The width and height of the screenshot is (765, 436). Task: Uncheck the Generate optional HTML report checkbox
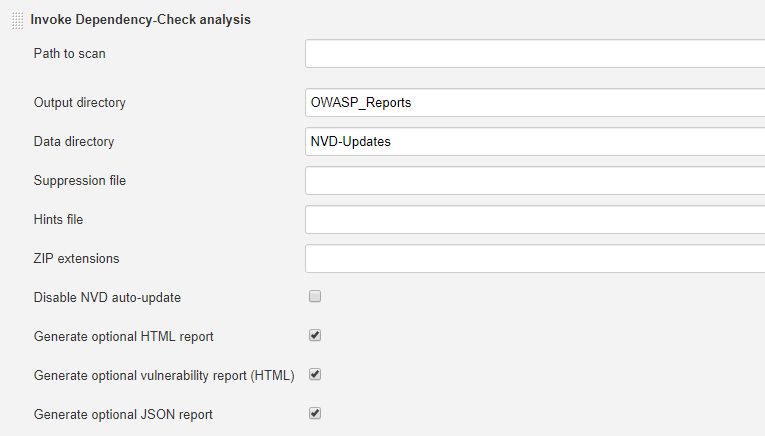(315, 336)
